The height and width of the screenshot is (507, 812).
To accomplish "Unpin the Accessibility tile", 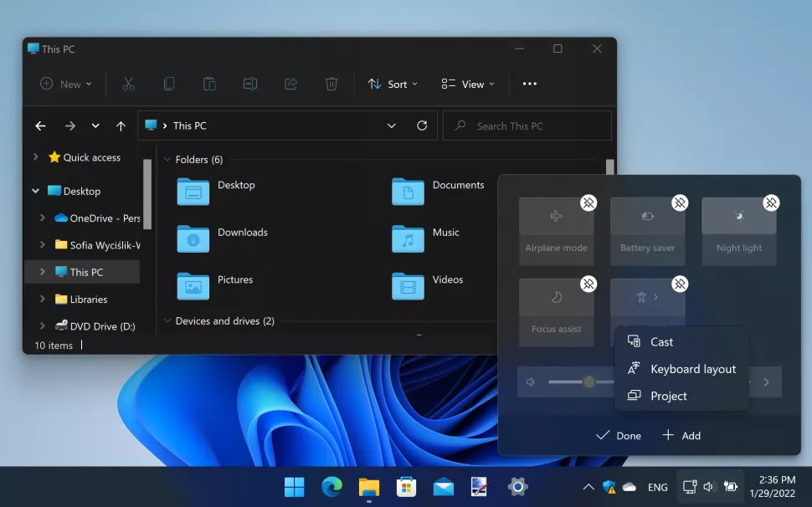I will click(680, 284).
